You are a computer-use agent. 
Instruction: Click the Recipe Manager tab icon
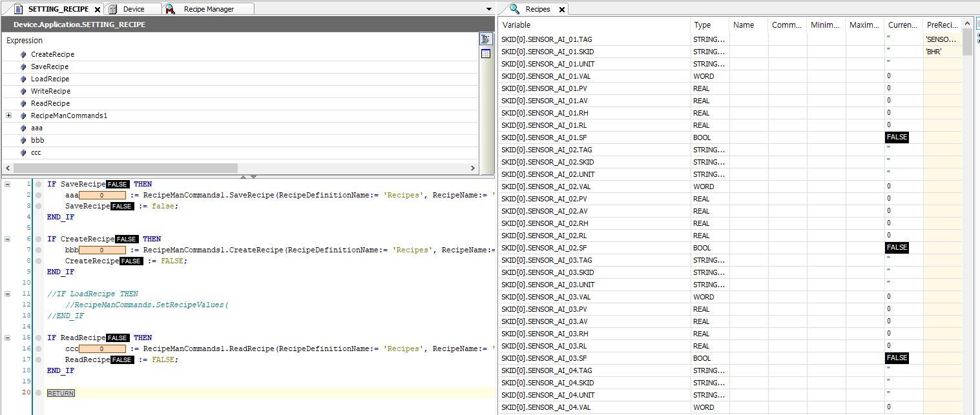coord(169,9)
